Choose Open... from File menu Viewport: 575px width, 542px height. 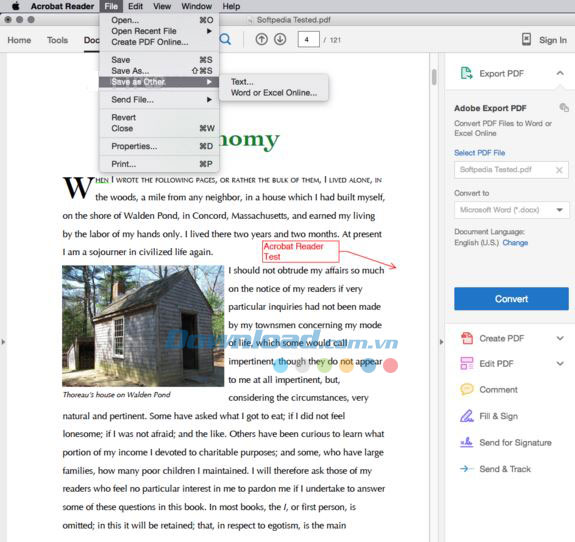159,20
